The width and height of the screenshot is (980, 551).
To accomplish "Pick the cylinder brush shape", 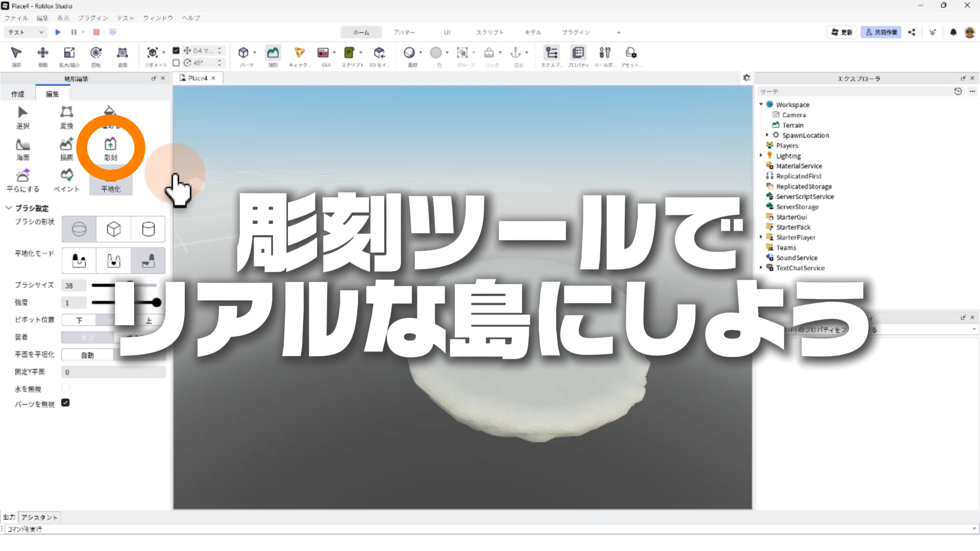I will click(148, 229).
